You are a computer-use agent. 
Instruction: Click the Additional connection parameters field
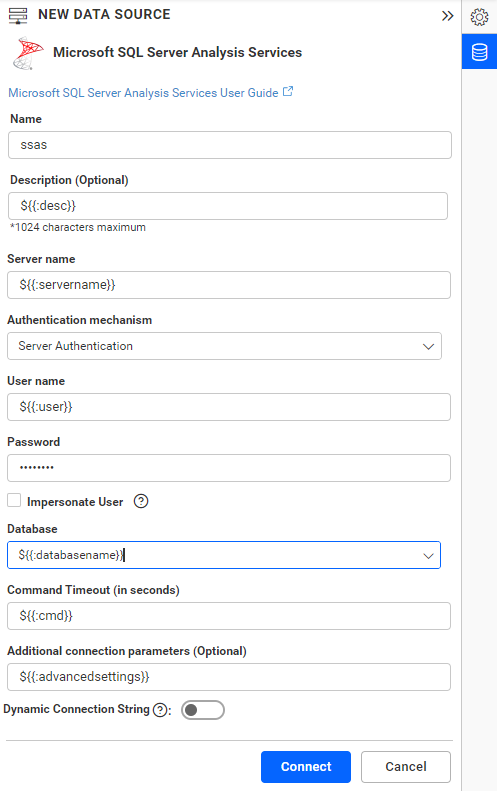pos(229,677)
